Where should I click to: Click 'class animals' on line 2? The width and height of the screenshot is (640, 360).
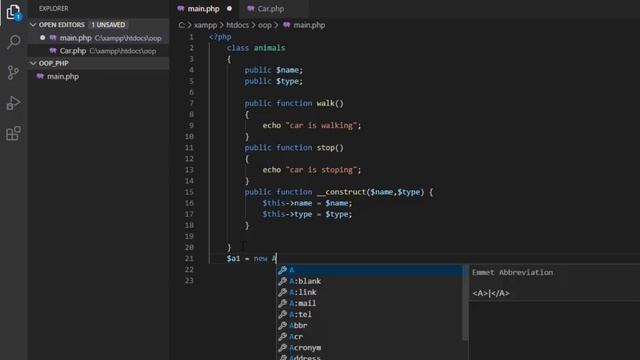pyautogui.click(x=256, y=48)
